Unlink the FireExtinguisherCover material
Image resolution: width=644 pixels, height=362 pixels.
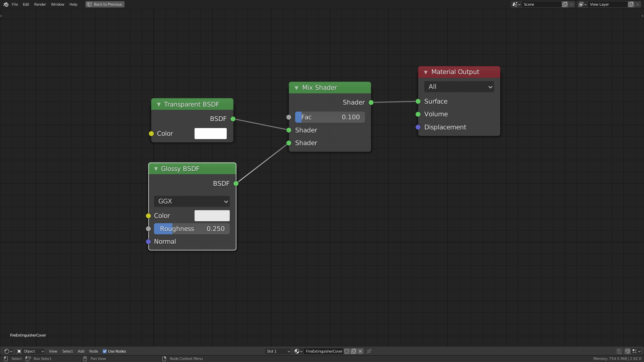click(x=360, y=351)
